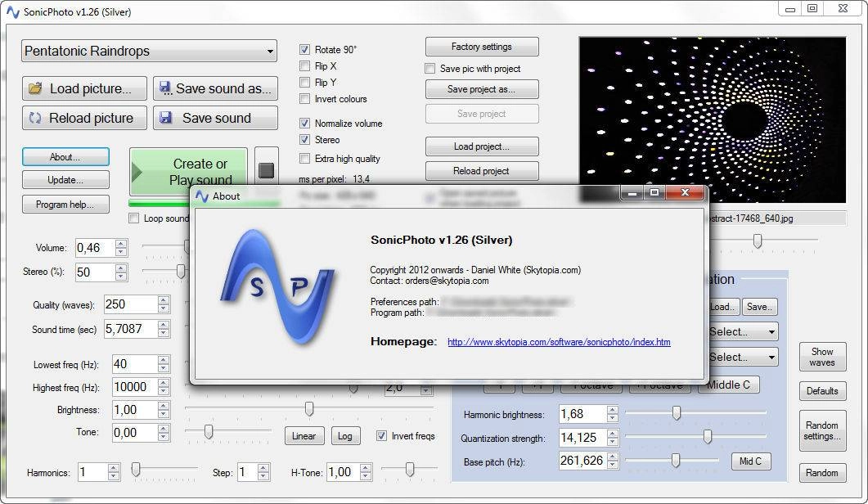Viewport: 868px width, 504px height.
Task: Open the skytopia.com homepage link
Action: click(x=559, y=342)
